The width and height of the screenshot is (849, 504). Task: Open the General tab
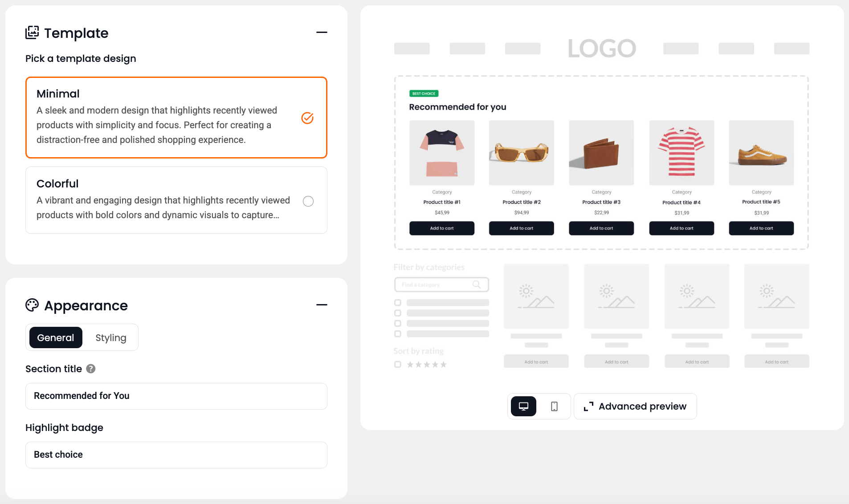[x=56, y=337]
